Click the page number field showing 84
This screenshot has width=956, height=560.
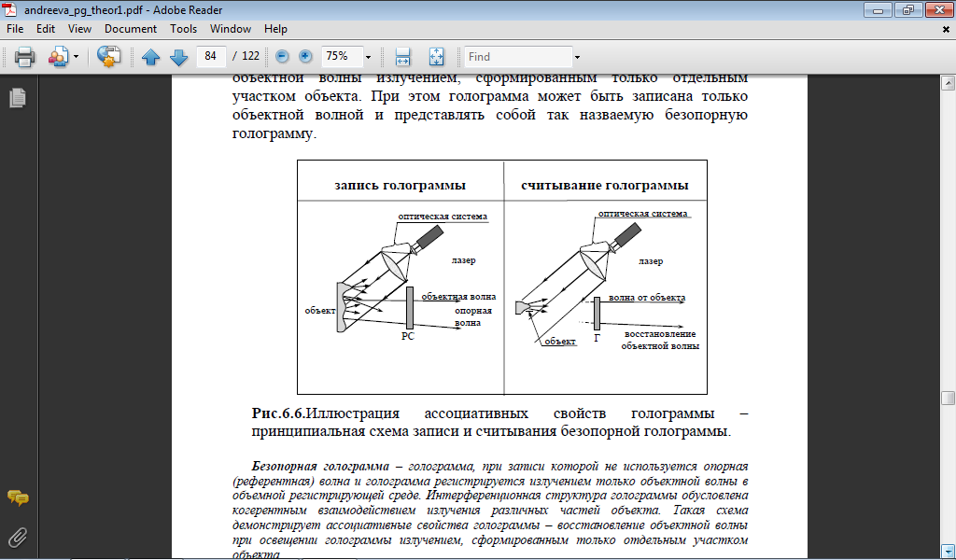pyautogui.click(x=212, y=56)
